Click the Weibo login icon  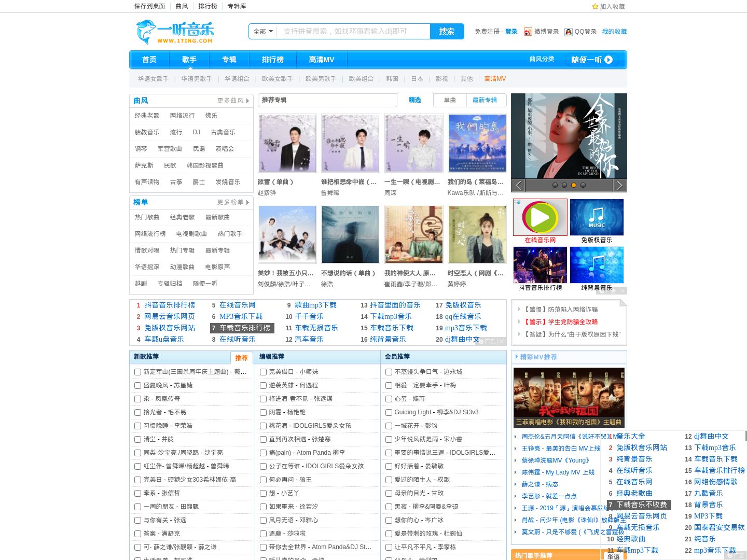click(x=528, y=32)
